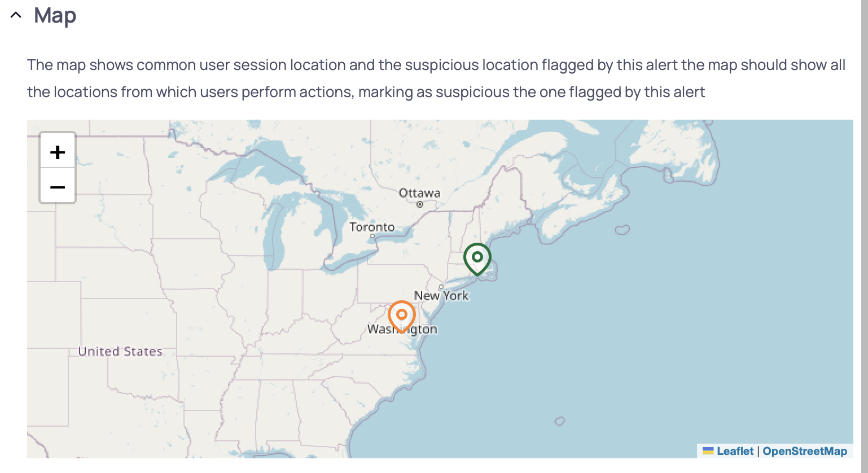Viewport: 868px width, 473px height.
Task: Click the Ottawa city dot marker
Action: click(x=420, y=204)
